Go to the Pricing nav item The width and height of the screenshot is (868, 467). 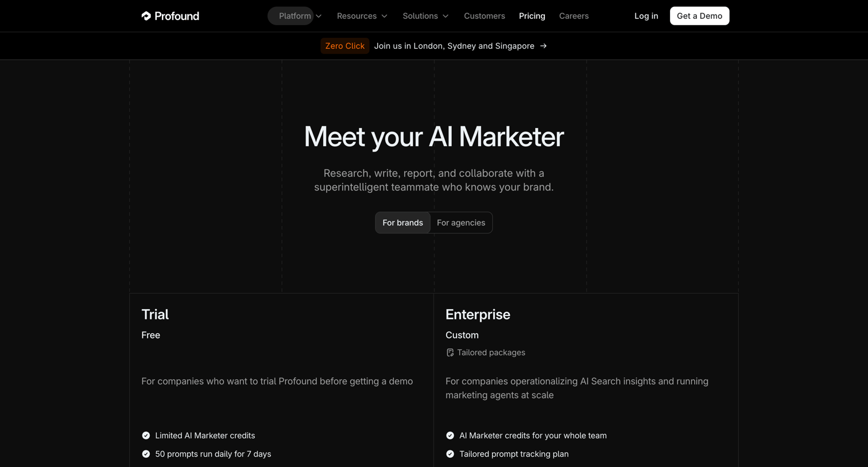click(532, 16)
